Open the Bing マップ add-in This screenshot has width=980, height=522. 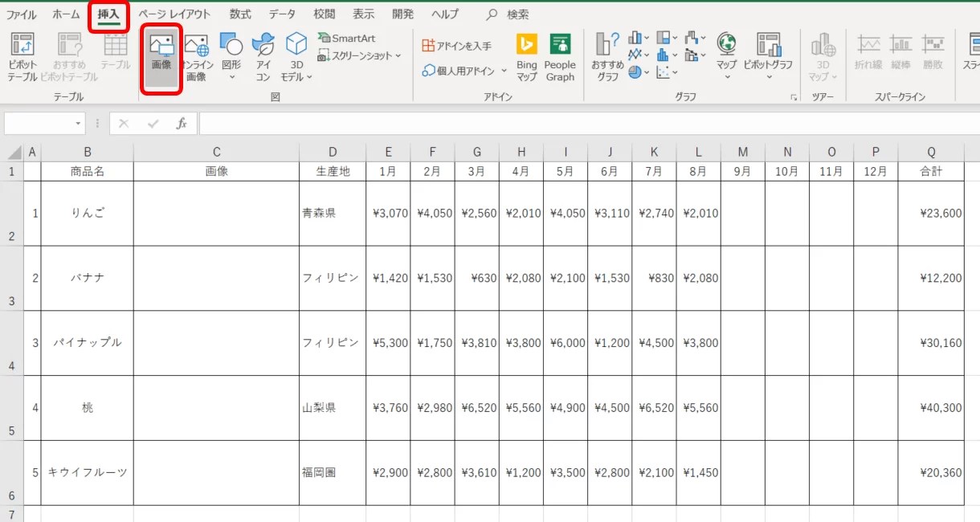click(x=527, y=58)
